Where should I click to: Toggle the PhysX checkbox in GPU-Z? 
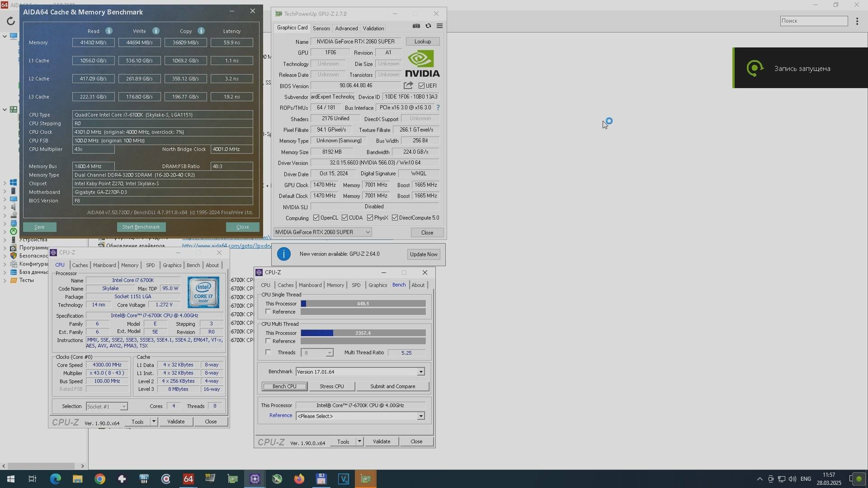click(370, 218)
